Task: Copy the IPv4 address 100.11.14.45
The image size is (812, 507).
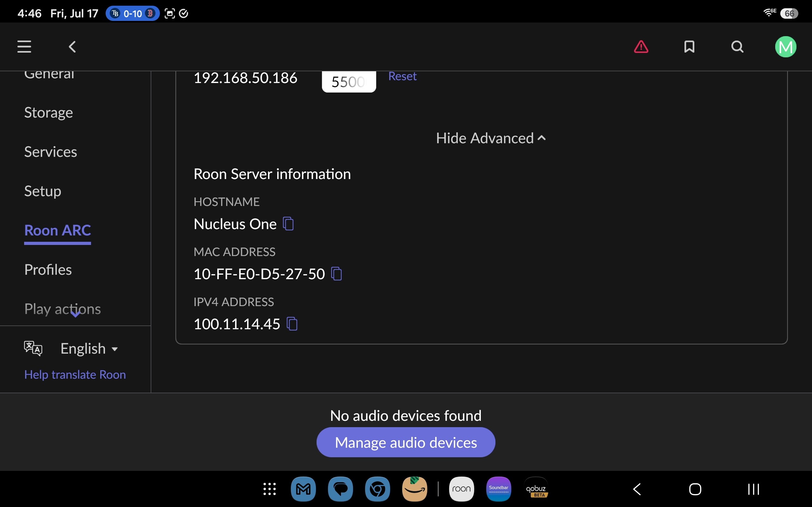Action: pos(292,324)
